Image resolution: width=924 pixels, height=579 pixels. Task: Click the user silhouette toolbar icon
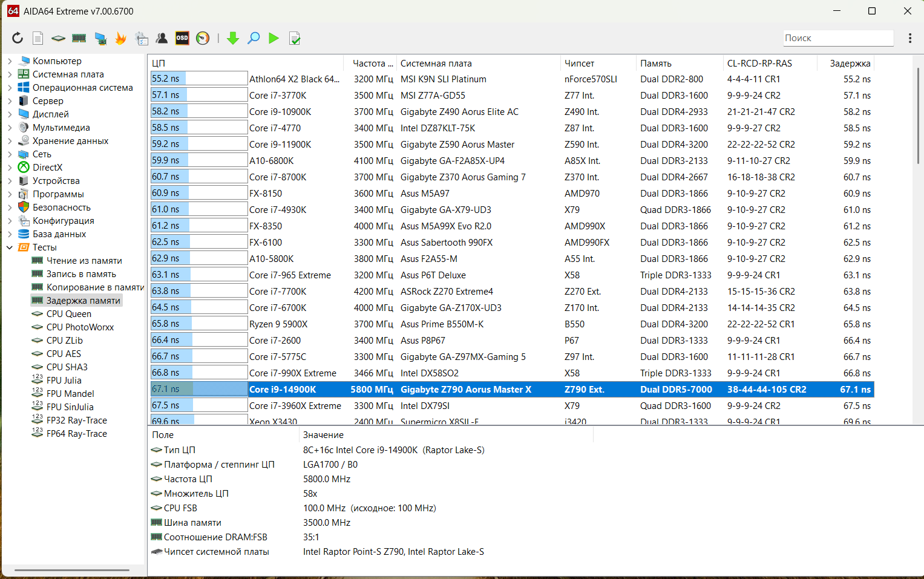pos(162,38)
